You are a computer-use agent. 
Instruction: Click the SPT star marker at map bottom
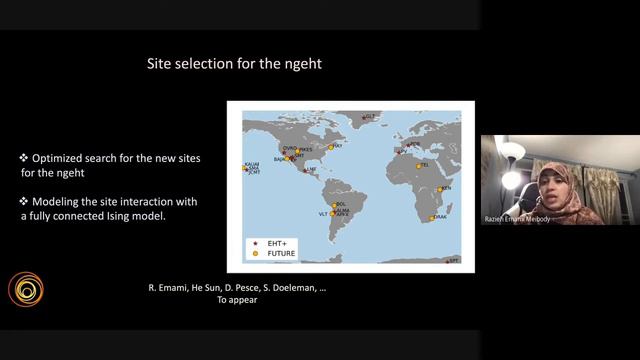tap(447, 262)
